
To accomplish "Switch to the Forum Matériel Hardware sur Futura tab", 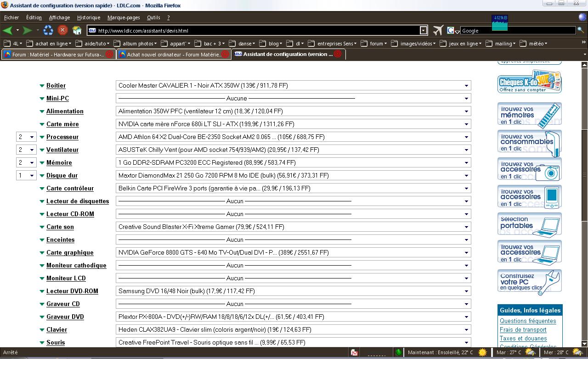I will point(58,54).
